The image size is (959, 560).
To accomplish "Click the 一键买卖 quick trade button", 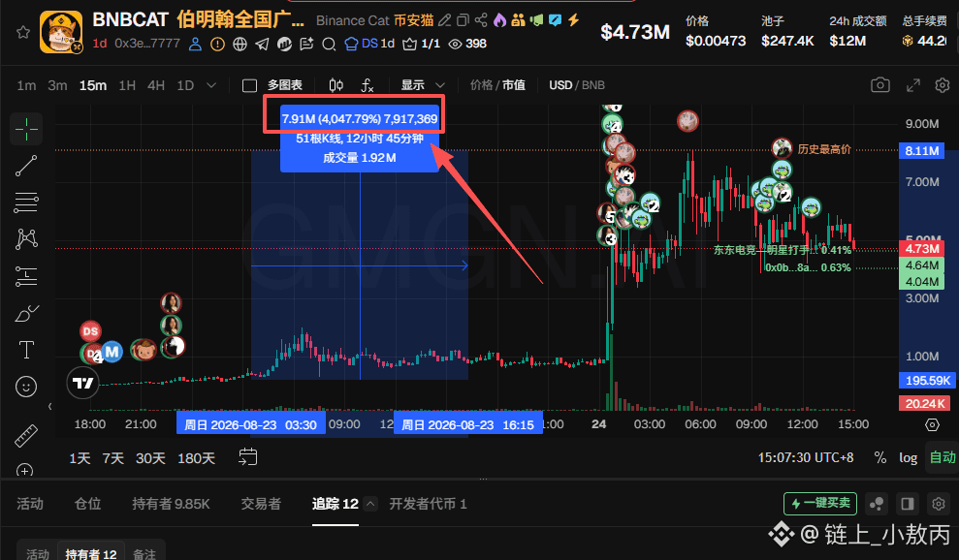I will coord(820,503).
